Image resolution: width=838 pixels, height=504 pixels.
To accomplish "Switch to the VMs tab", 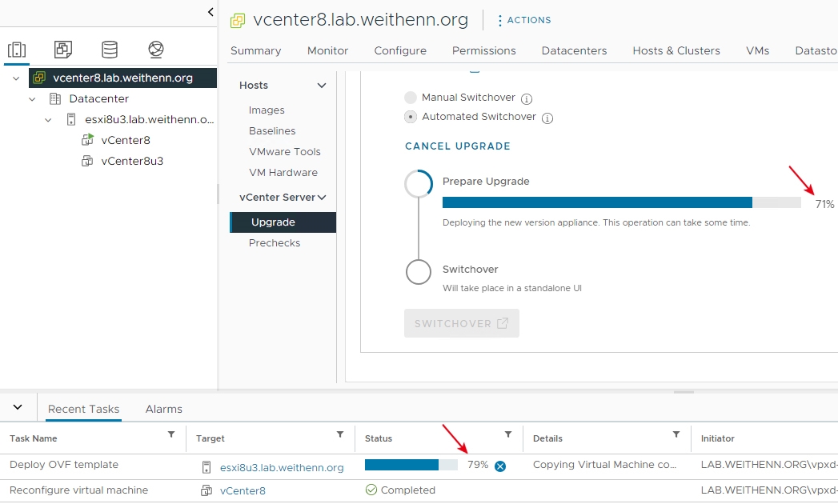I will 757,50.
